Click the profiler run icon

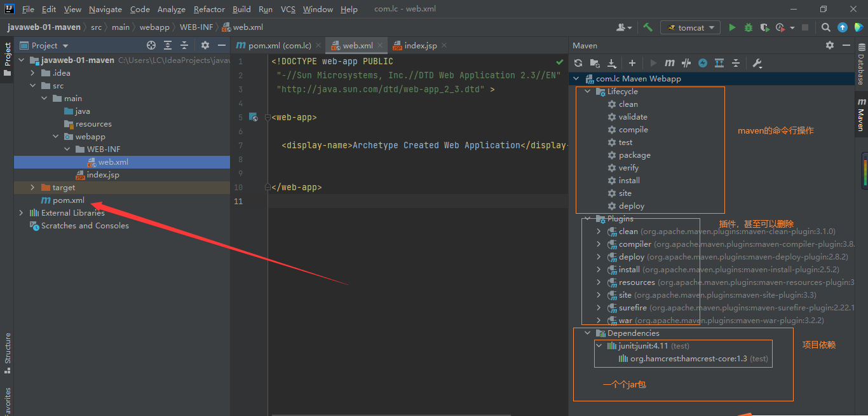coord(780,27)
